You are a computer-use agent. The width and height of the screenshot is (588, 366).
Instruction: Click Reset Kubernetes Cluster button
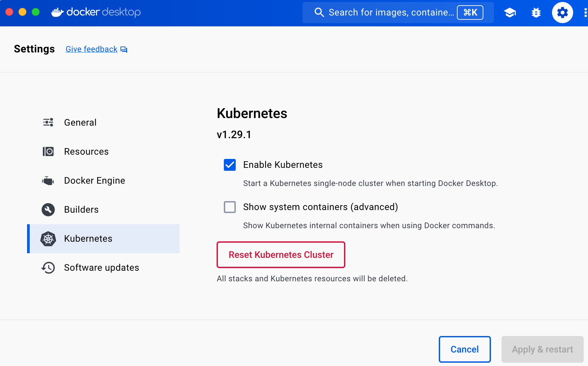point(281,255)
